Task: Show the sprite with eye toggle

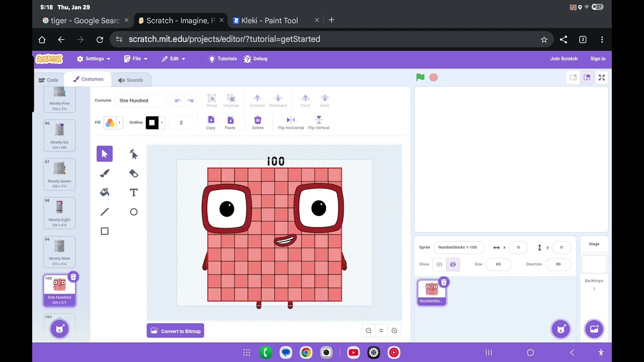Action: pos(439,264)
